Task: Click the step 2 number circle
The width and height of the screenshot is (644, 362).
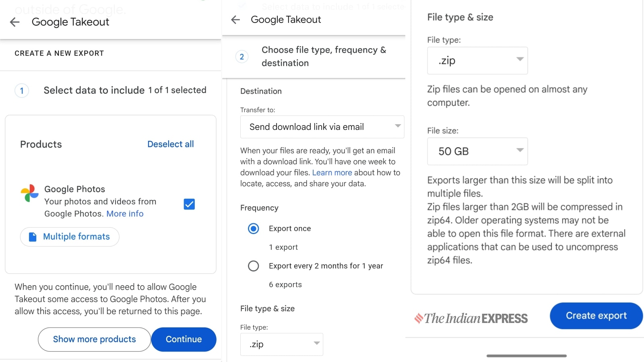Action: 242,57
